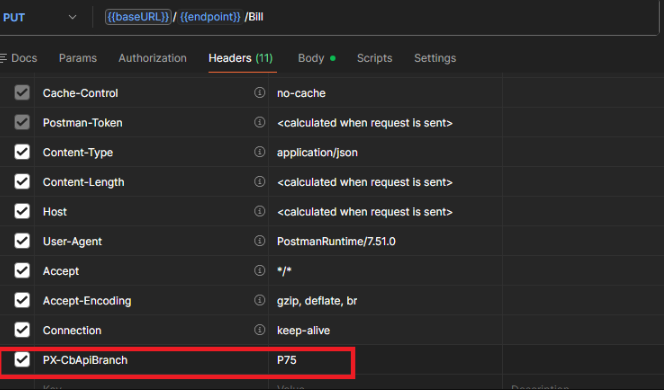Show info for the Content-Type header
This screenshot has width=664, height=390.
pos(259,152)
